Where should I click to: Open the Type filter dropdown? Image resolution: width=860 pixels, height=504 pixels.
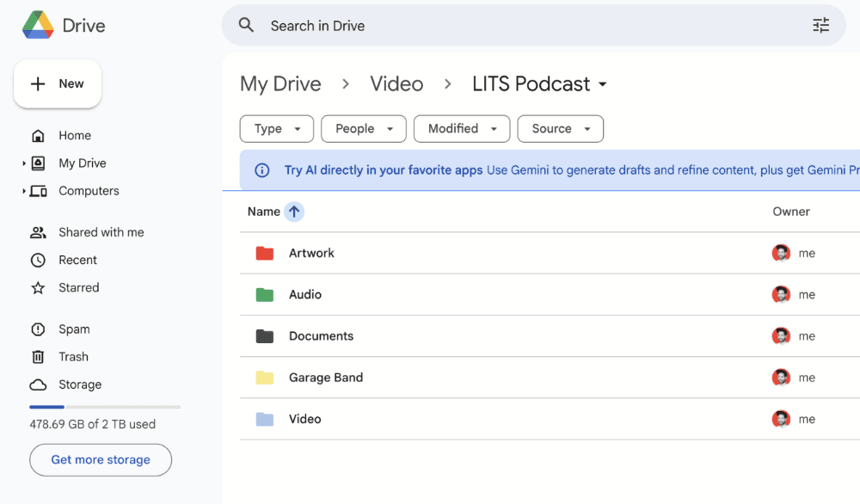pos(276,129)
